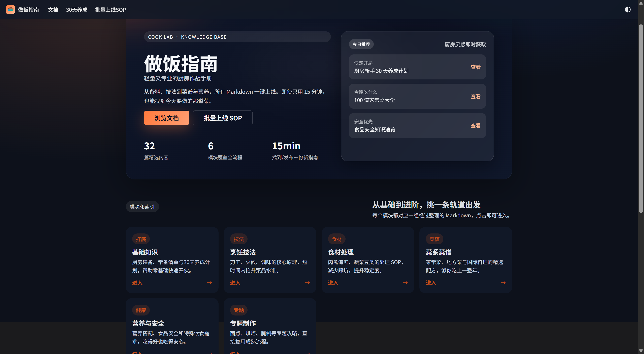Image resolution: width=644 pixels, height=354 pixels.
Task: Open the 文档 navigation menu item
Action: pos(53,10)
